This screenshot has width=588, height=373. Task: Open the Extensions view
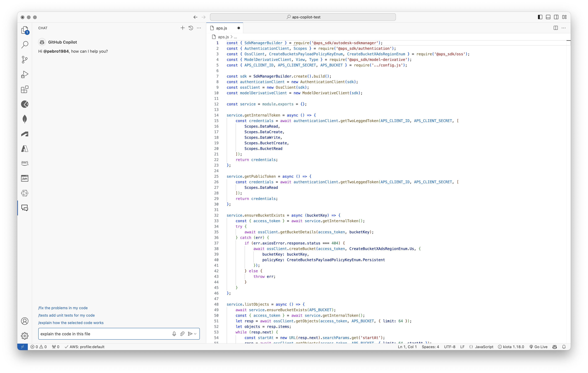pos(25,89)
